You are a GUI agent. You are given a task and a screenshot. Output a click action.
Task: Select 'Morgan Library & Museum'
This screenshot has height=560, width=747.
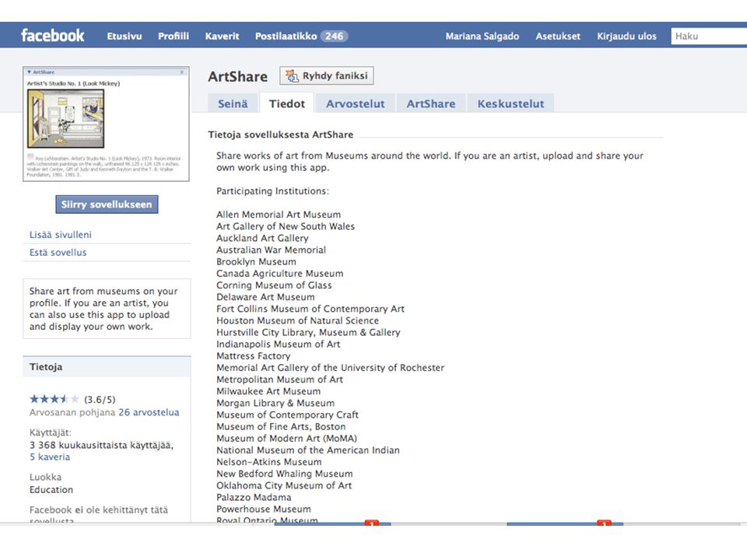tap(275, 403)
